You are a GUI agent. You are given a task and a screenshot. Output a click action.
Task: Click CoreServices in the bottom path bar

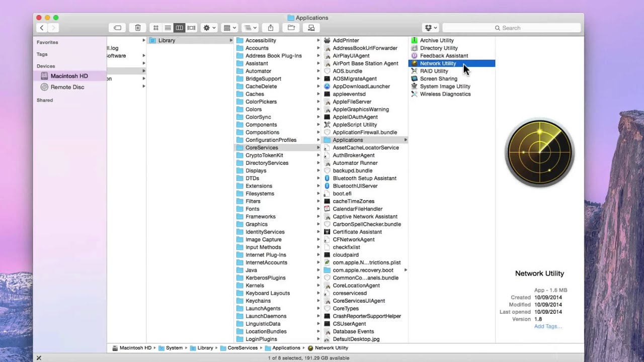click(x=242, y=348)
